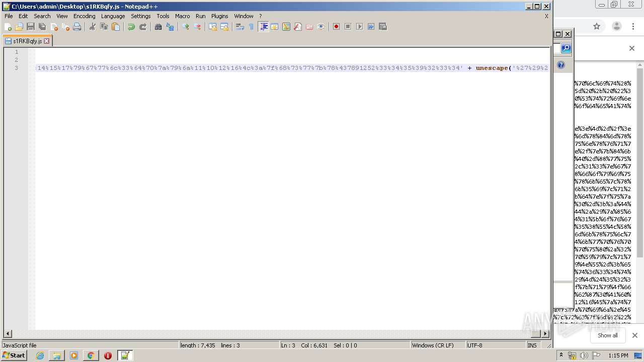Save the current file via toolbar
This screenshot has width=644, height=362.
(x=31, y=27)
